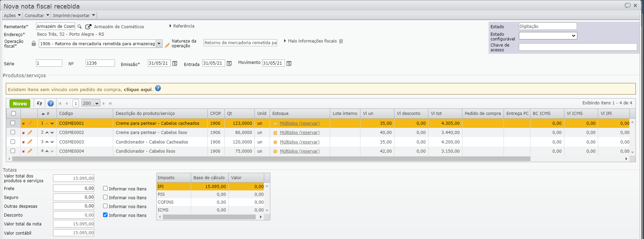This screenshot has height=239, width=644.
Task: Open the Estado configurável dropdown
Action: pos(548,36)
